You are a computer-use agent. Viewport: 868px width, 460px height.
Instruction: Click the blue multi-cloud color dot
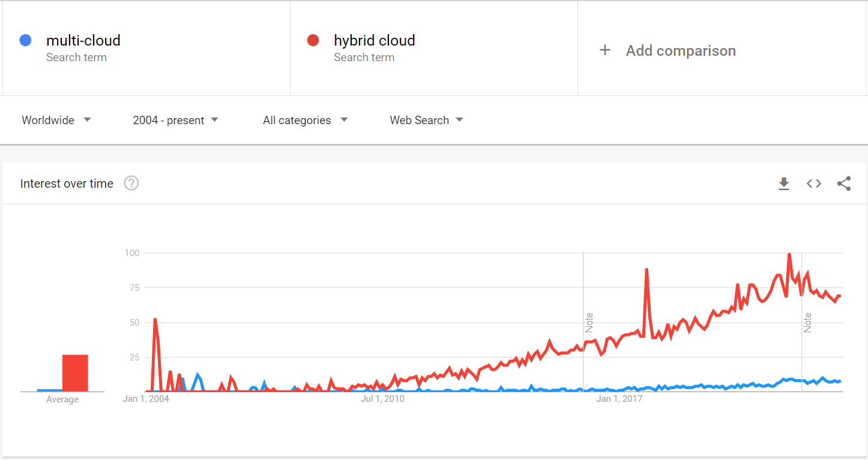coord(25,40)
